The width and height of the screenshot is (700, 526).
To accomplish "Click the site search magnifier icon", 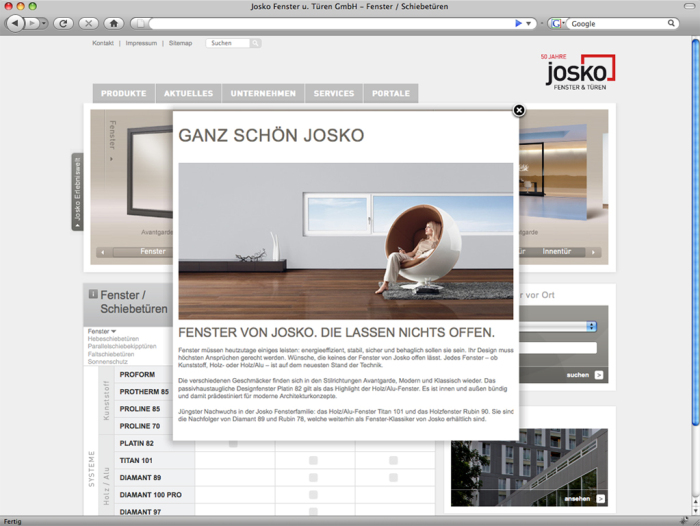I will pyautogui.click(x=255, y=43).
